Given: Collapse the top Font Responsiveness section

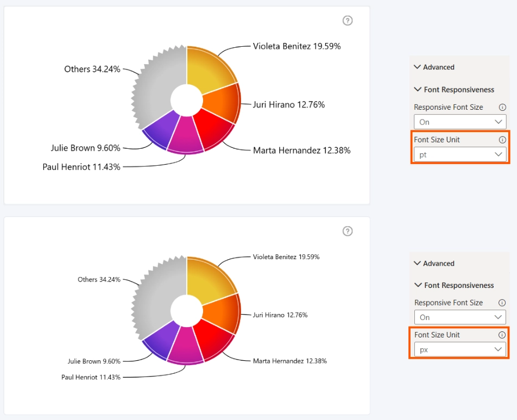Looking at the screenshot, I should coord(454,90).
